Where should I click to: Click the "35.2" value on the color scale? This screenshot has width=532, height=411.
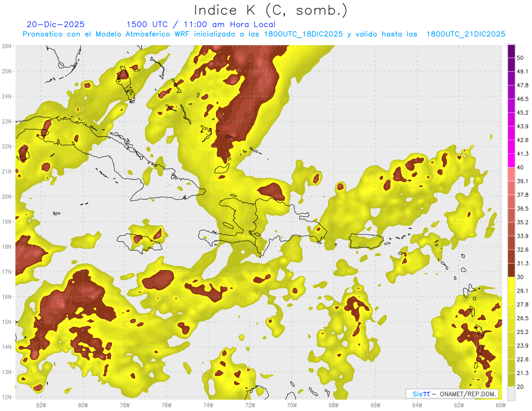[523, 222]
